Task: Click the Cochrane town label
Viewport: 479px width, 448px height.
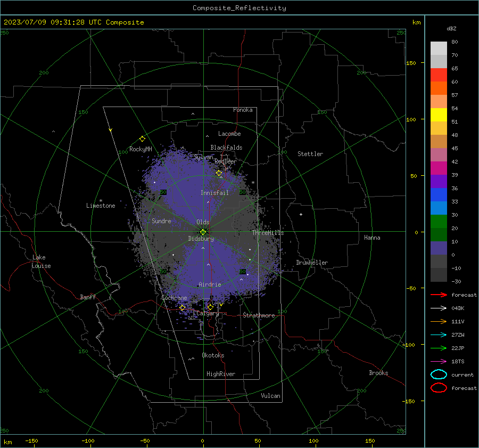Action: (174, 298)
